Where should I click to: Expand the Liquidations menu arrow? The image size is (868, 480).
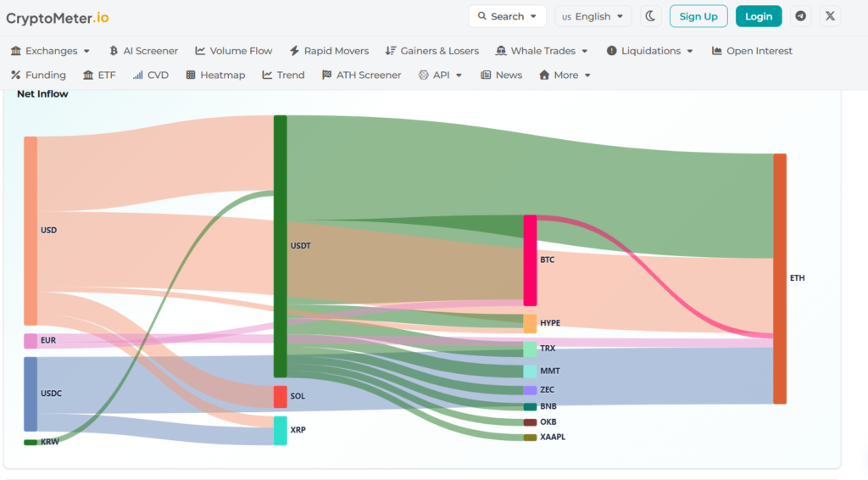click(690, 51)
